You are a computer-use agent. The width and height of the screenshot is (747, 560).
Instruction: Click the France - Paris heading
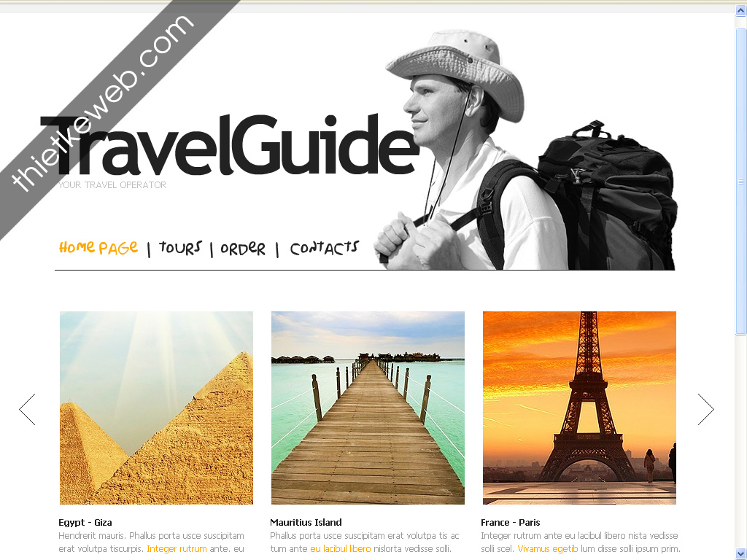pyautogui.click(x=510, y=522)
